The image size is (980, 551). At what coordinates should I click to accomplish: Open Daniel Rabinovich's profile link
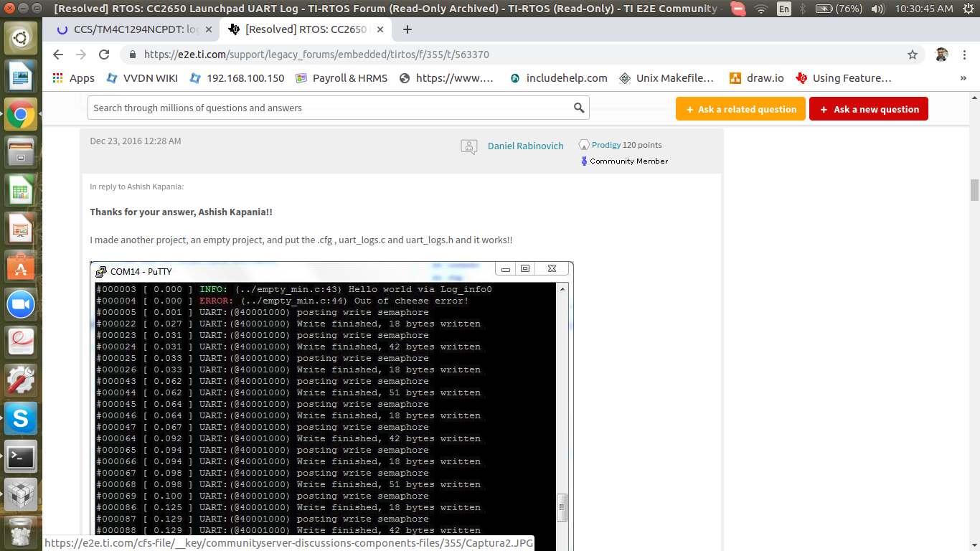[526, 146]
